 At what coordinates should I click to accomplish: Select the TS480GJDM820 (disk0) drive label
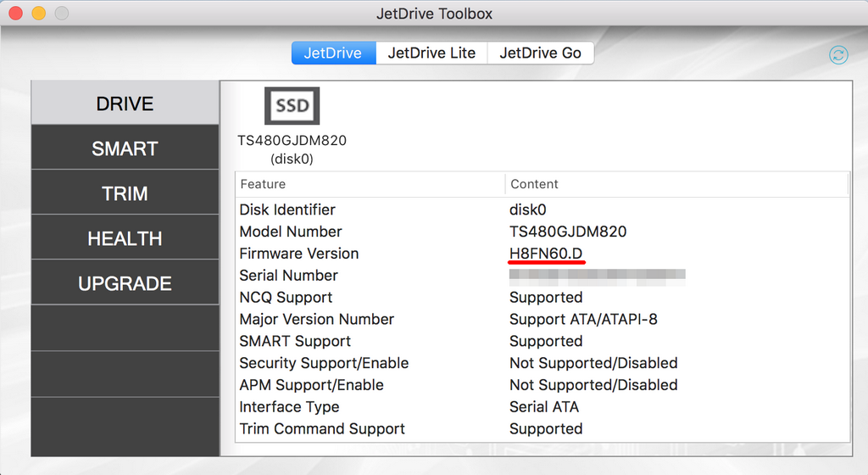coord(292,149)
